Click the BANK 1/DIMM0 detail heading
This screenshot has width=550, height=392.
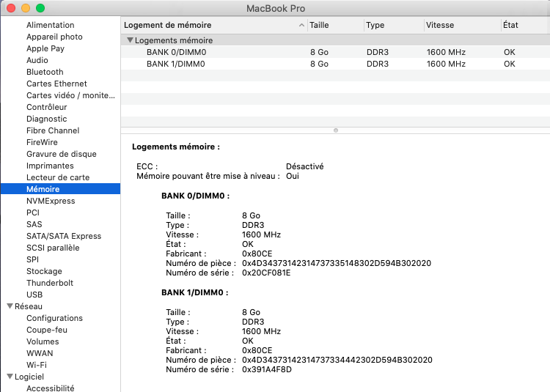[194, 292]
